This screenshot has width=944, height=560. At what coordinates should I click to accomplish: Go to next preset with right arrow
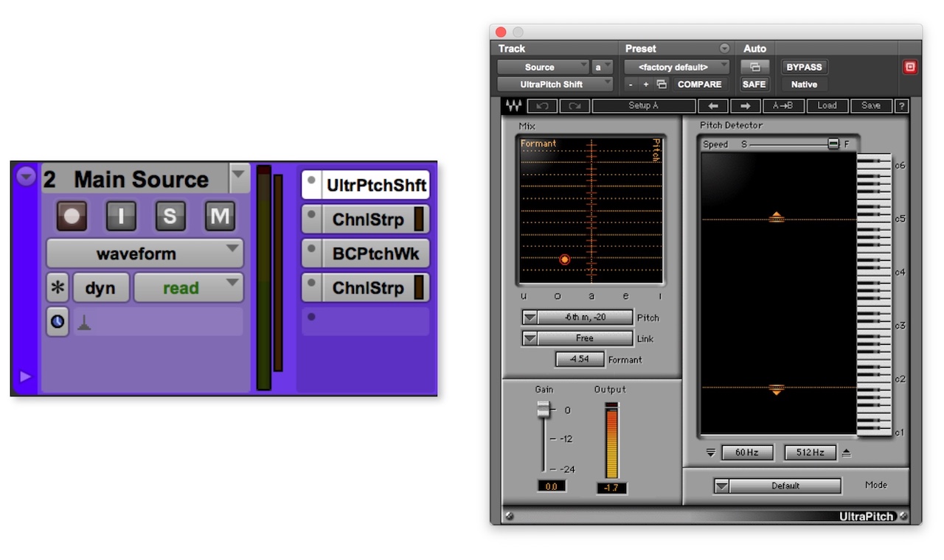coord(745,106)
